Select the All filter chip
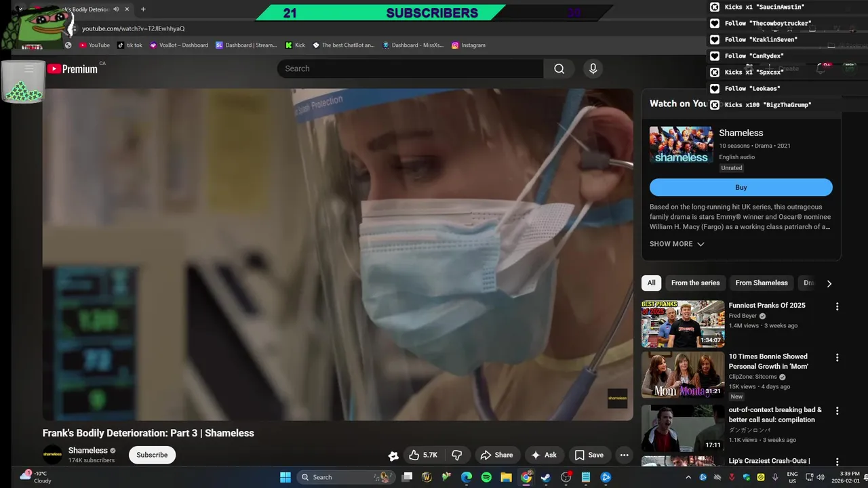The height and width of the screenshot is (488, 868). (x=651, y=283)
